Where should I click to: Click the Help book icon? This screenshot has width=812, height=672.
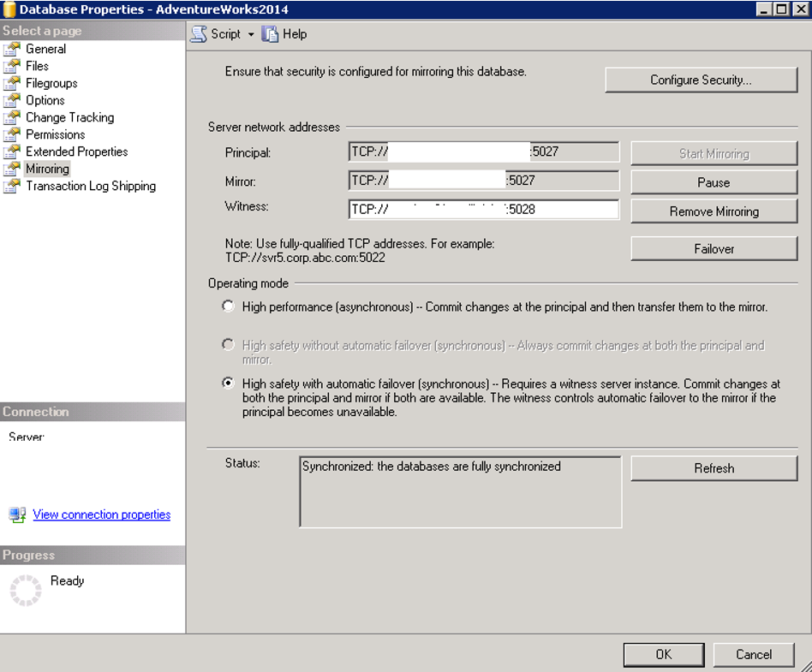coord(269,34)
